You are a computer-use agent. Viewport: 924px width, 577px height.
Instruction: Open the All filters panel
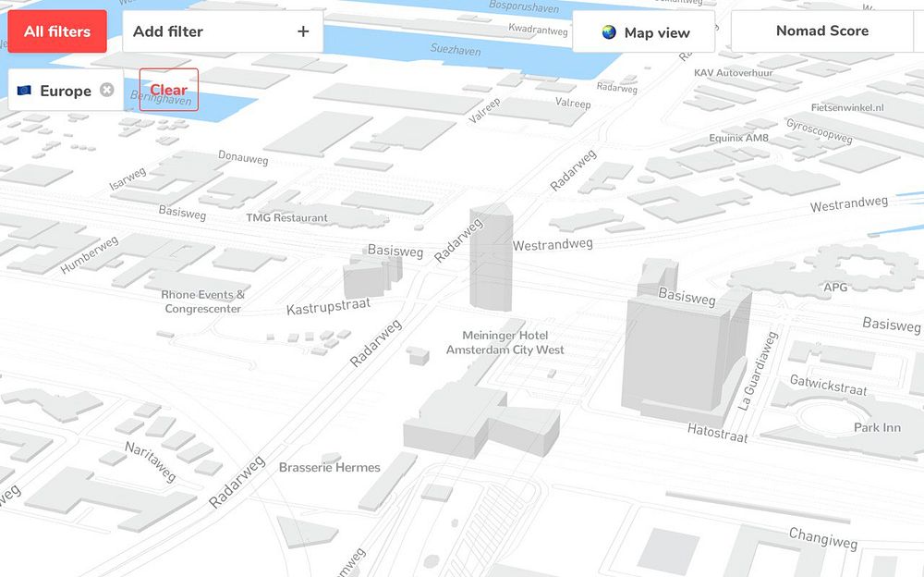[57, 31]
